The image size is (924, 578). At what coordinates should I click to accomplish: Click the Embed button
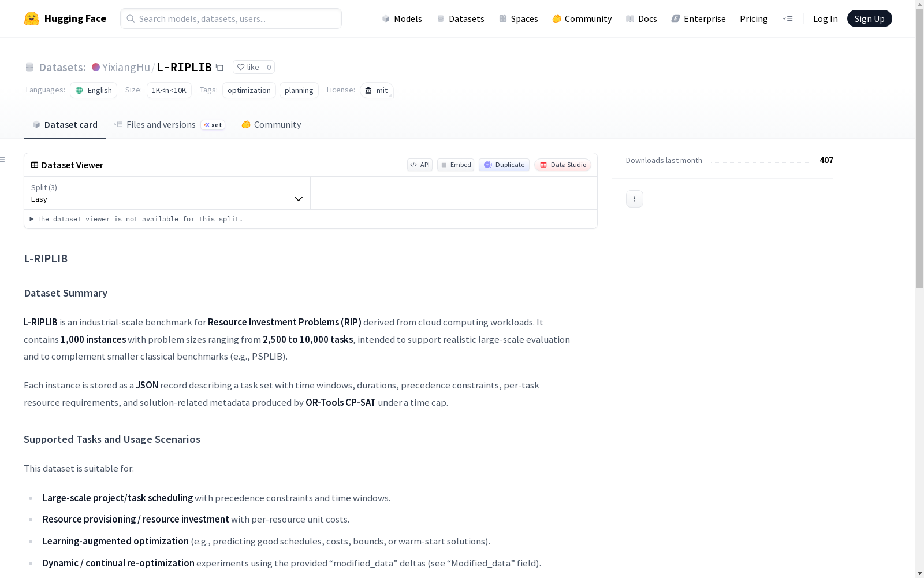456,165
